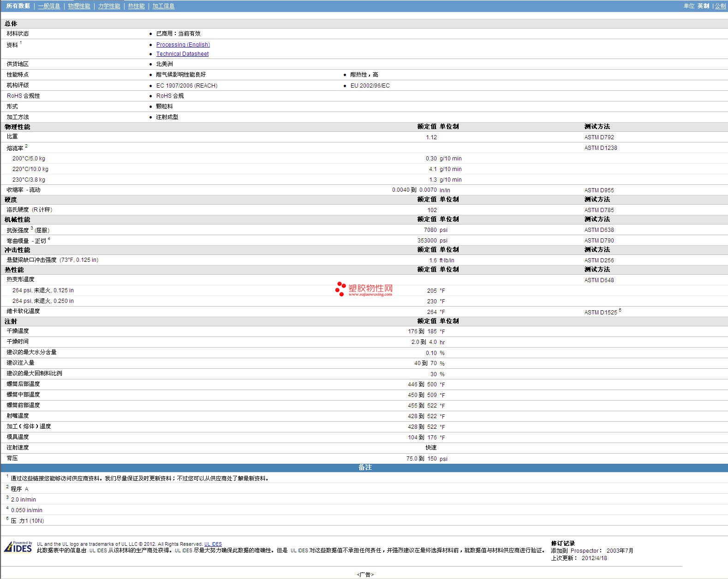This screenshot has width=728, height=579.
Task: Click the 注射 section header row
Action: coord(11,321)
